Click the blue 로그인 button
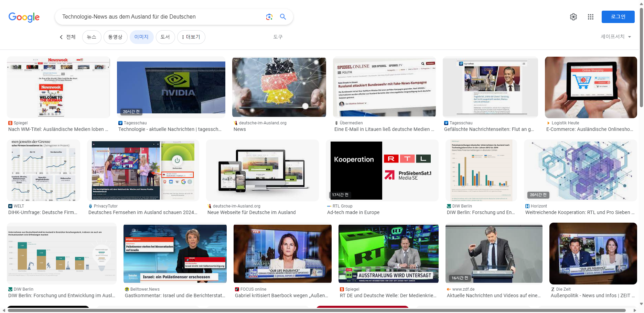This screenshot has height=313, width=644. (618, 17)
